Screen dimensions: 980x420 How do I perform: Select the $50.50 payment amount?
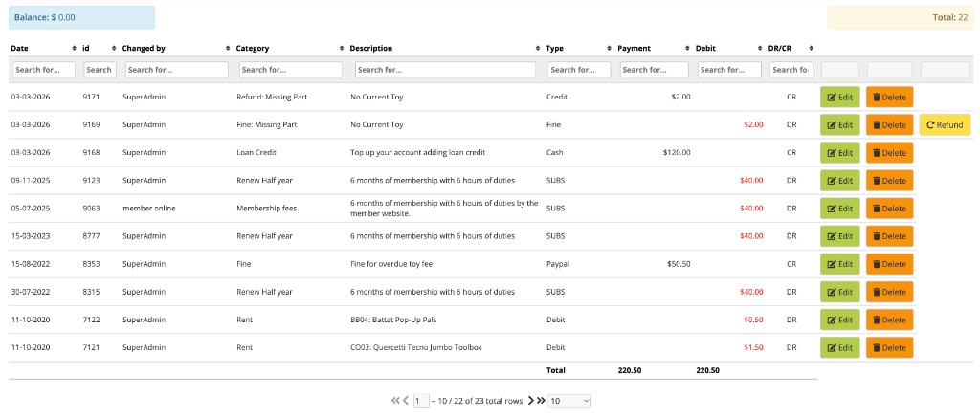tap(679, 264)
